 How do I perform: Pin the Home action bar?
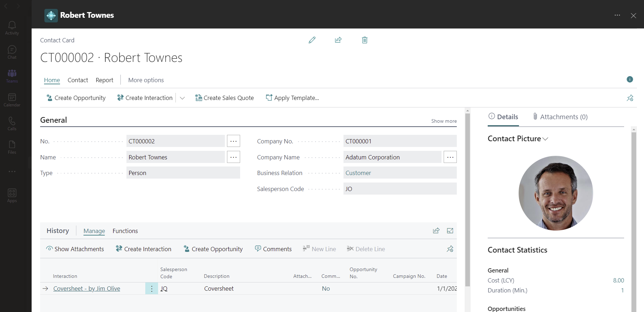click(630, 98)
